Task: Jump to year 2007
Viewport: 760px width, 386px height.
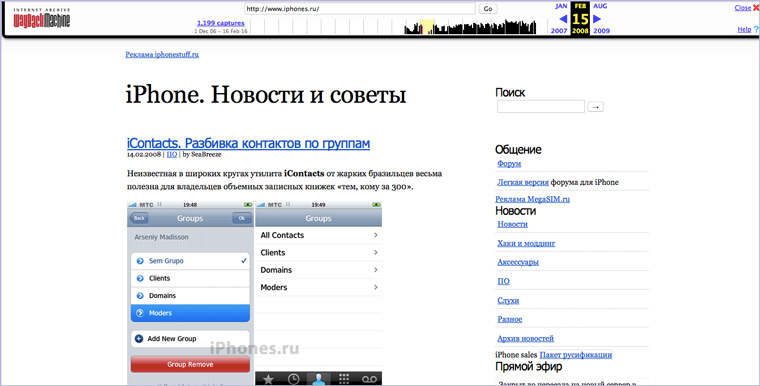Action: pos(559,31)
